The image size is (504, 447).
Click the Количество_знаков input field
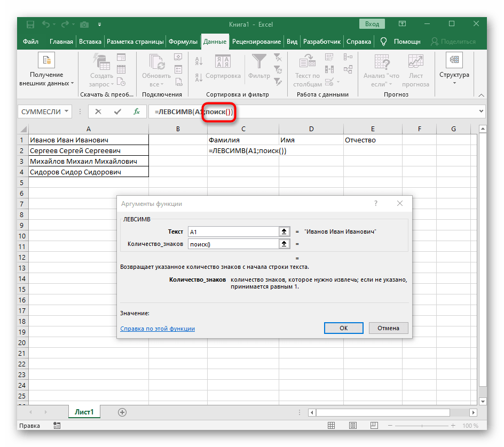pyautogui.click(x=233, y=244)
